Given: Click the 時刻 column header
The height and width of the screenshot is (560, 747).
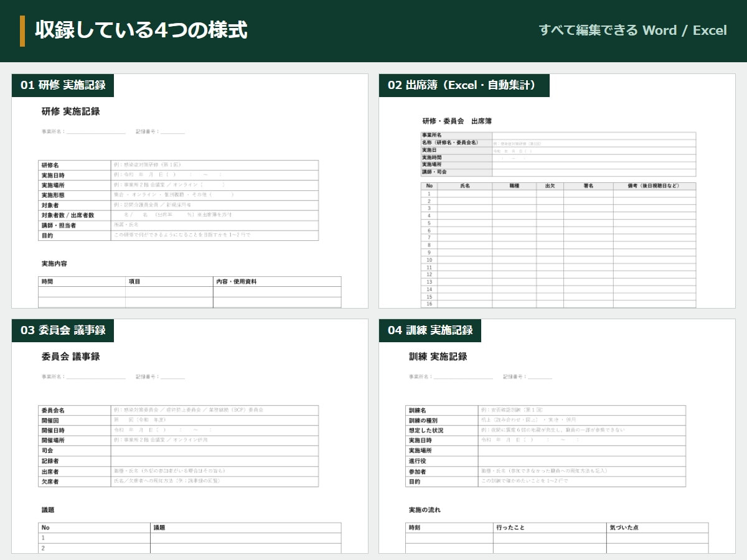Looking at the screenshot, I should pos(415,528).
